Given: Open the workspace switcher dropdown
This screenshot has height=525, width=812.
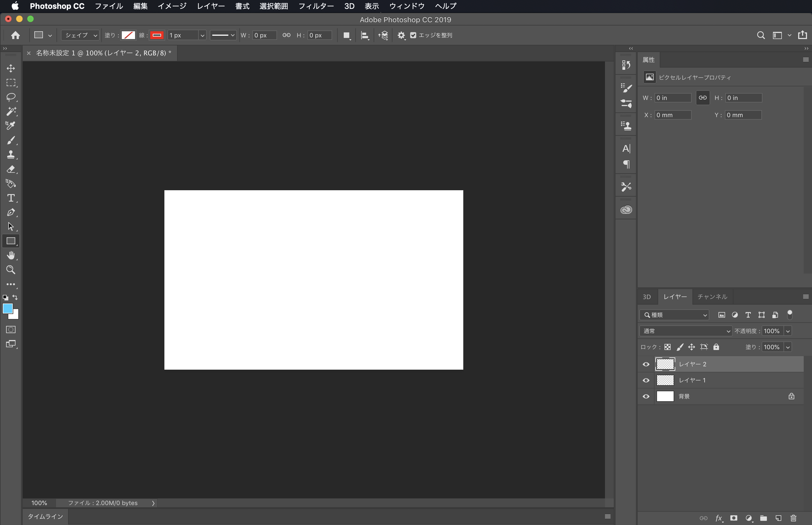Looking at the screenshot, I should (x=782, y=35).
